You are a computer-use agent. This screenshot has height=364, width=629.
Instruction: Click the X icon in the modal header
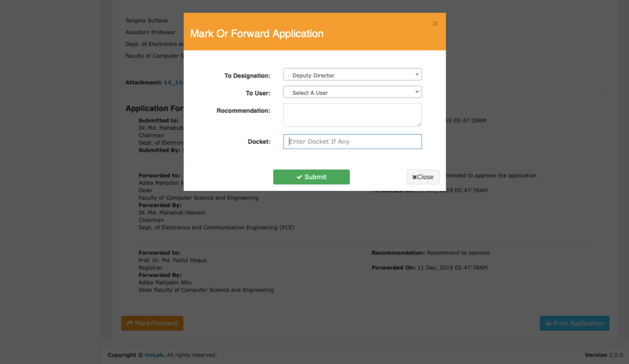435,24
